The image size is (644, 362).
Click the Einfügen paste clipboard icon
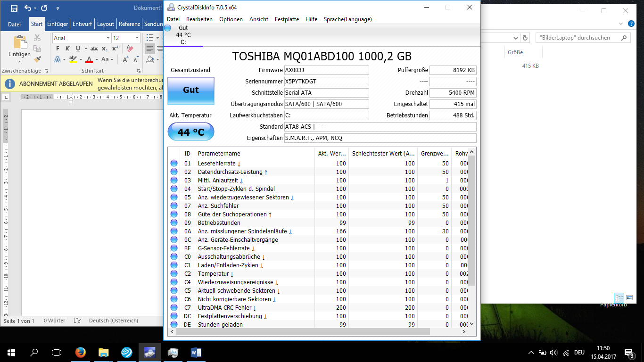(20, 42)
